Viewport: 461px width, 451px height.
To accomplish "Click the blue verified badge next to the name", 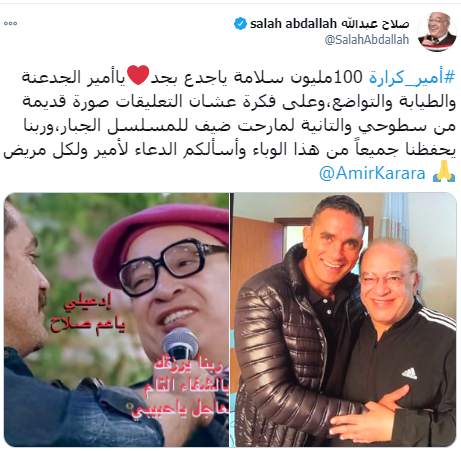I will (x=240, y=24).
